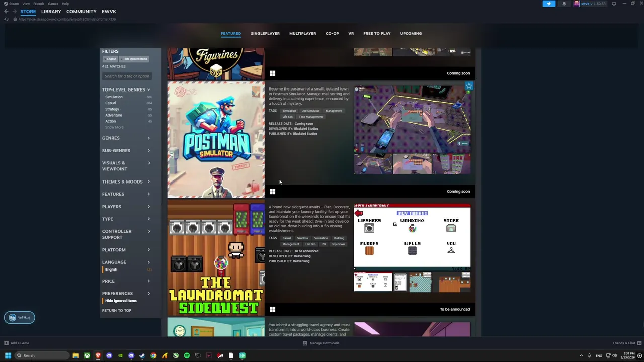The height and width of the screenshot is (362, 644).
Task: Toggle the Simulation genre filter
Action: 128,97
